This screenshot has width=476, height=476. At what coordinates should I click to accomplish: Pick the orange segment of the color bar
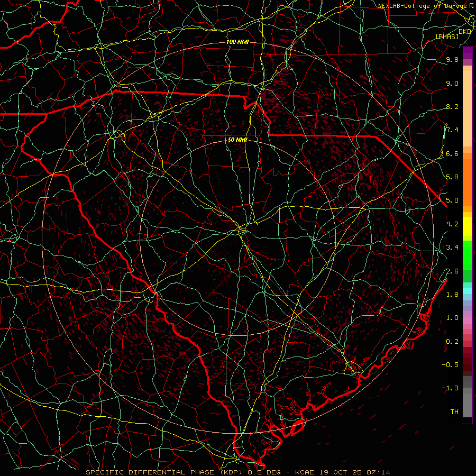click(467, 182)
